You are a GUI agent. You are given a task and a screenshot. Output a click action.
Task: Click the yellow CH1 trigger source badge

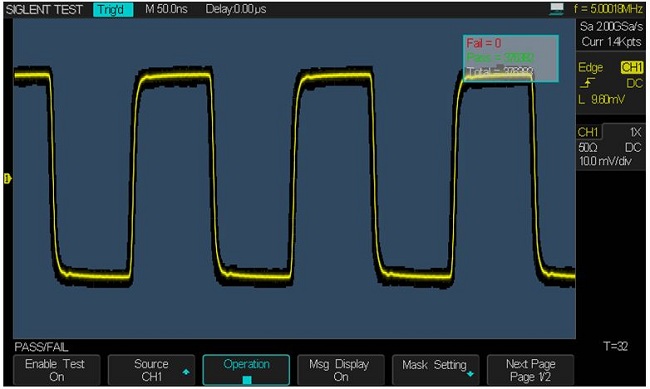tap(632, 68)
